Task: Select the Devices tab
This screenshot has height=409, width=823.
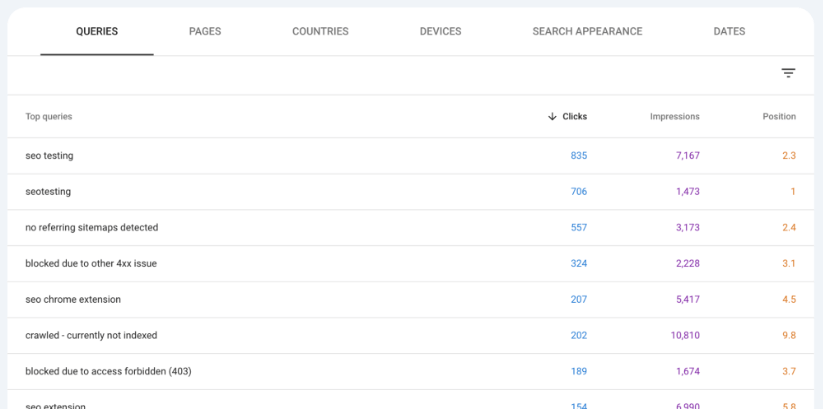Action: click(440, 31)
